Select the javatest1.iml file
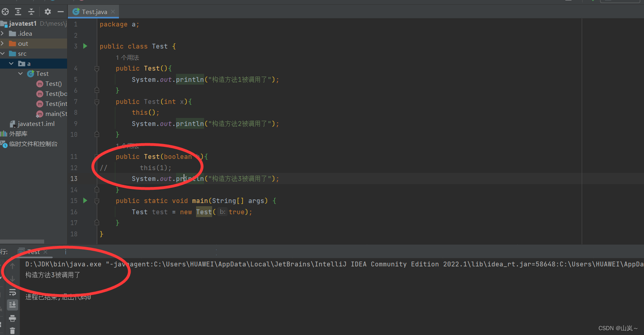This screenshot has width=644, height=335. [36, 124]
